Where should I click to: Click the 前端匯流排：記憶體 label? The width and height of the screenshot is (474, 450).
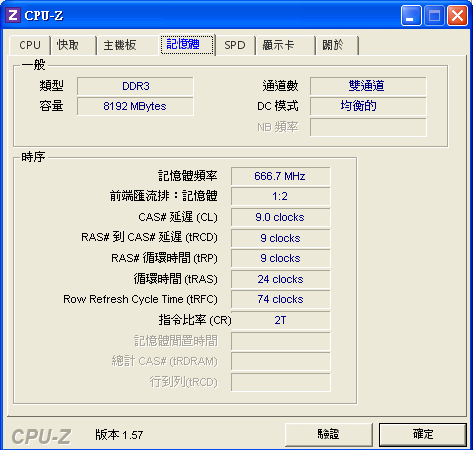pyautogui.click(x=164, y=196)
